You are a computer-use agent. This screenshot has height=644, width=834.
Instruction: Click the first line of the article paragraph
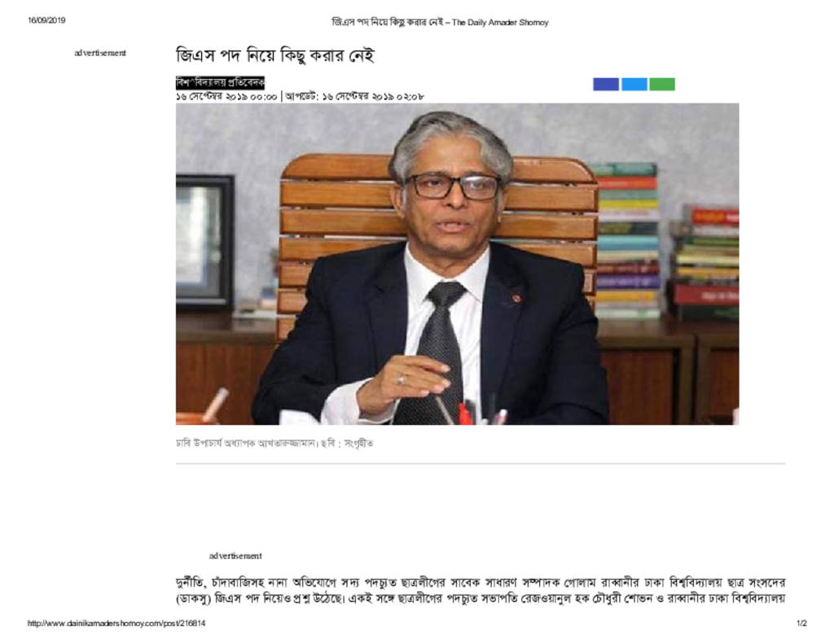click(x=481, y=582)
